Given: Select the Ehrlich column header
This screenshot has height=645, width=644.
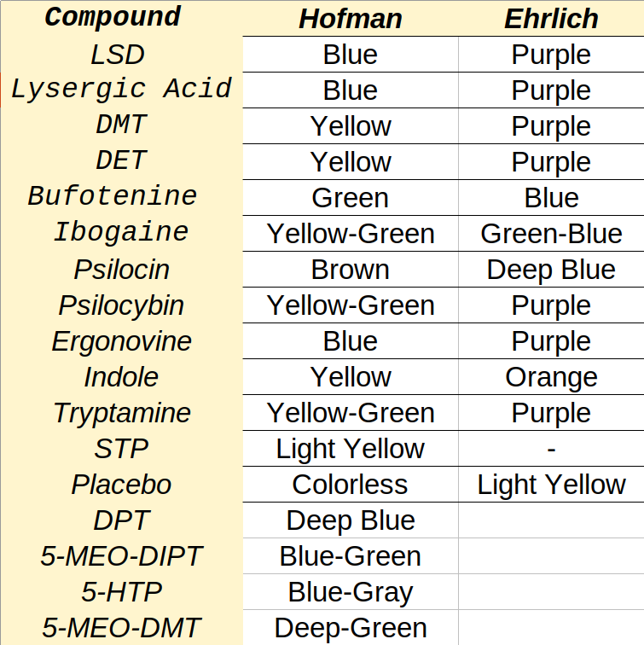Looking at the screenshot, I should pos(551,18).
